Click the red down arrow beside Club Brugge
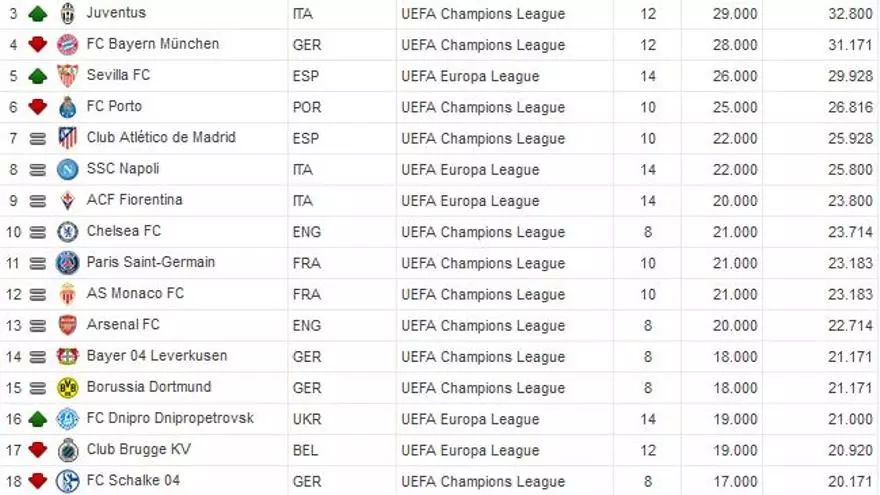The height and width of the screenshot is (495, 880). click(38, 451)
